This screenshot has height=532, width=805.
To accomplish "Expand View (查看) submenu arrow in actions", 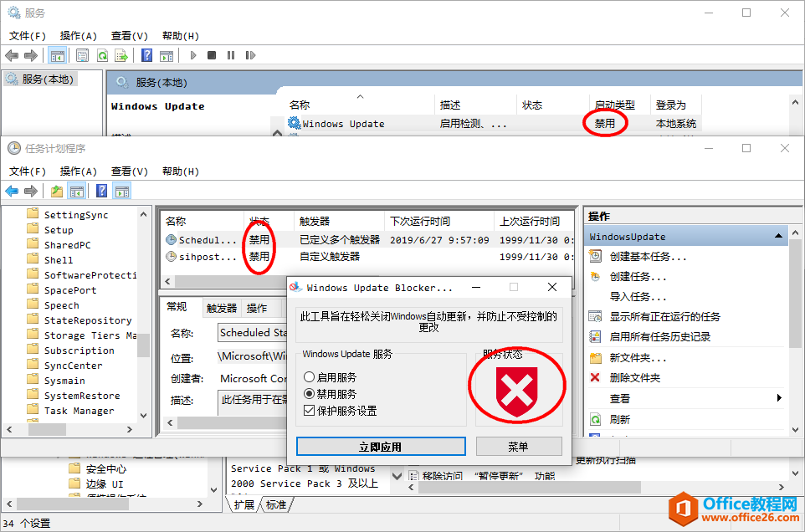I will coord(779,398).
